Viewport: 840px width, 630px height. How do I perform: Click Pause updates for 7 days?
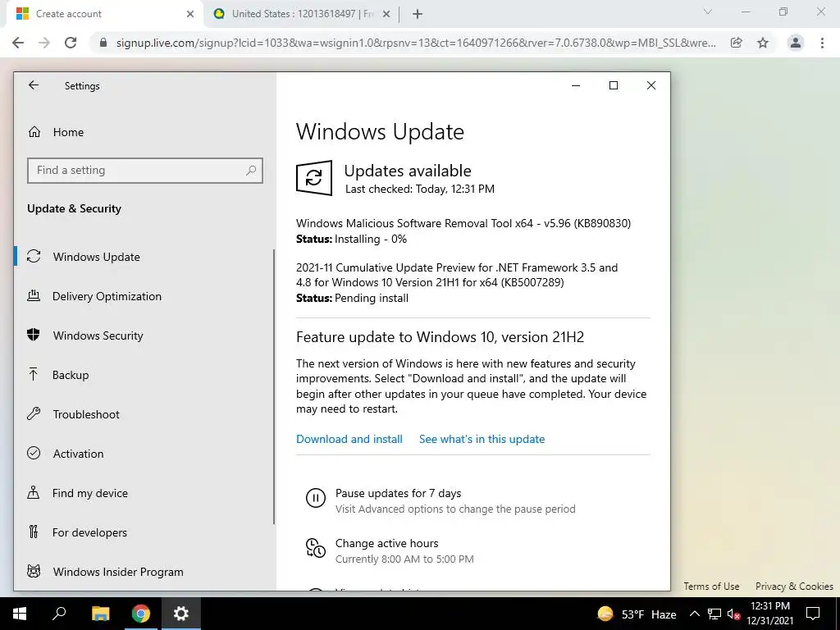click(398, 493)
